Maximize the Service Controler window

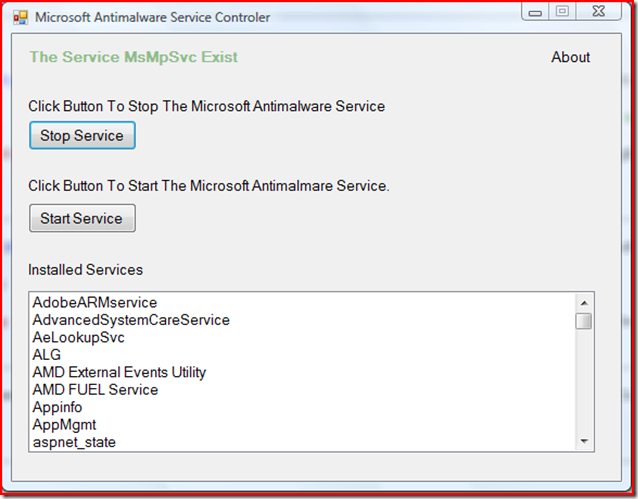point(562,11)
